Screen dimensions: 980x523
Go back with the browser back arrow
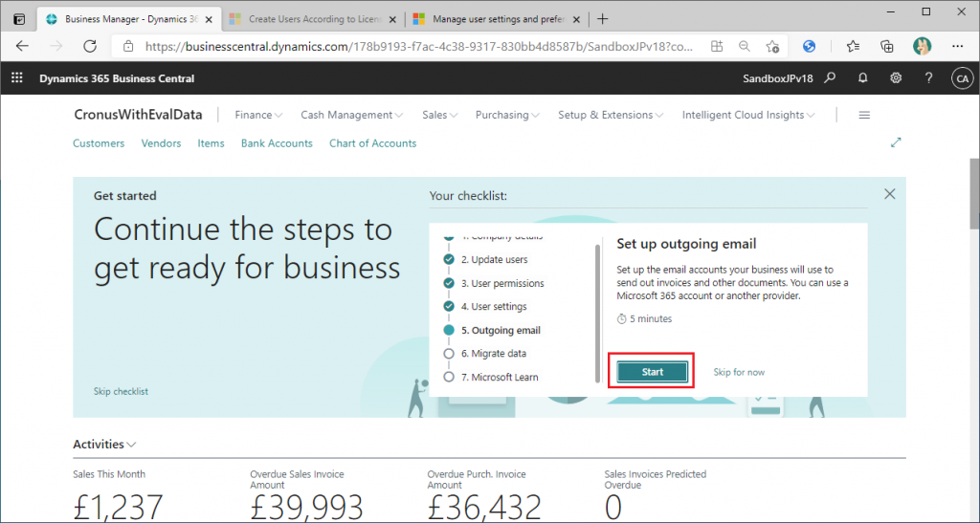click(x=23, y=46)
